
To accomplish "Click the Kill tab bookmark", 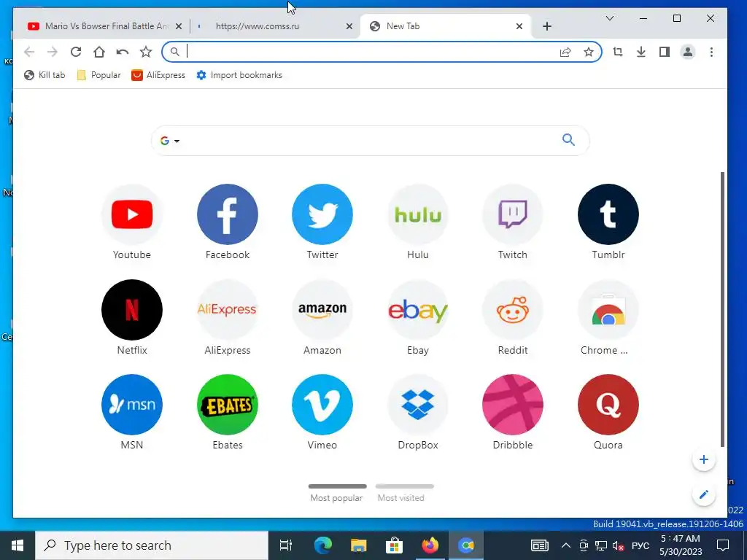I will click(x=44, y=75).
